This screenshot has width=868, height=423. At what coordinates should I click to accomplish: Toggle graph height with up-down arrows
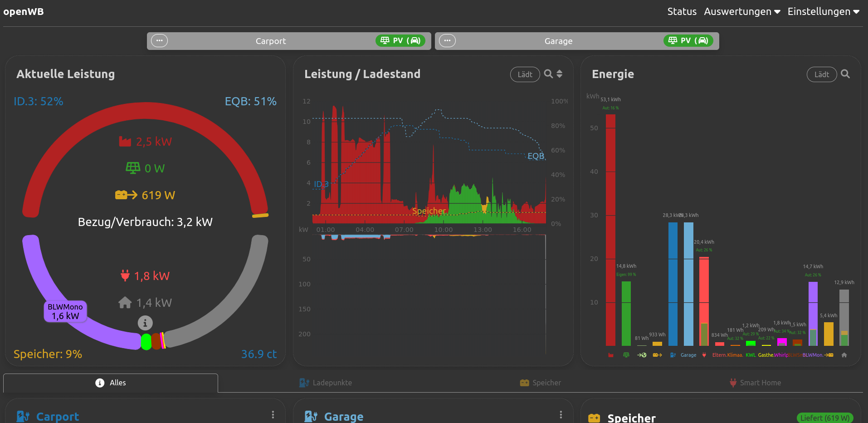[x=560, y=74]
